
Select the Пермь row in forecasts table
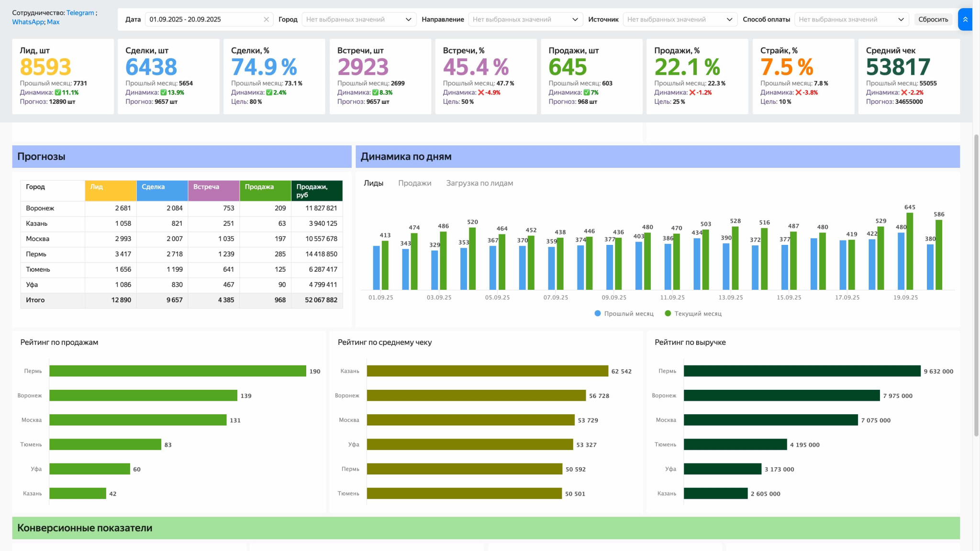click(182, 254)
